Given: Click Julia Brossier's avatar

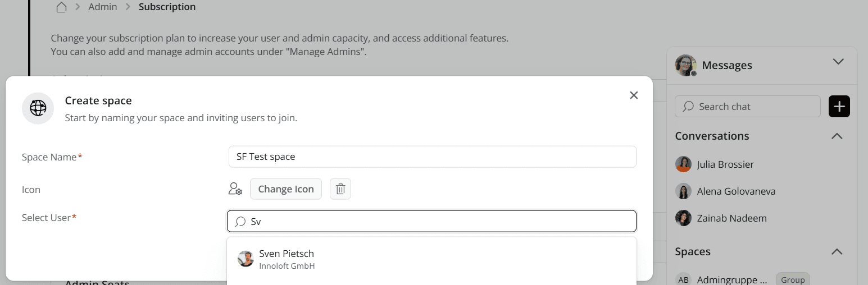Looking at the screenshot, I should 683,164.
